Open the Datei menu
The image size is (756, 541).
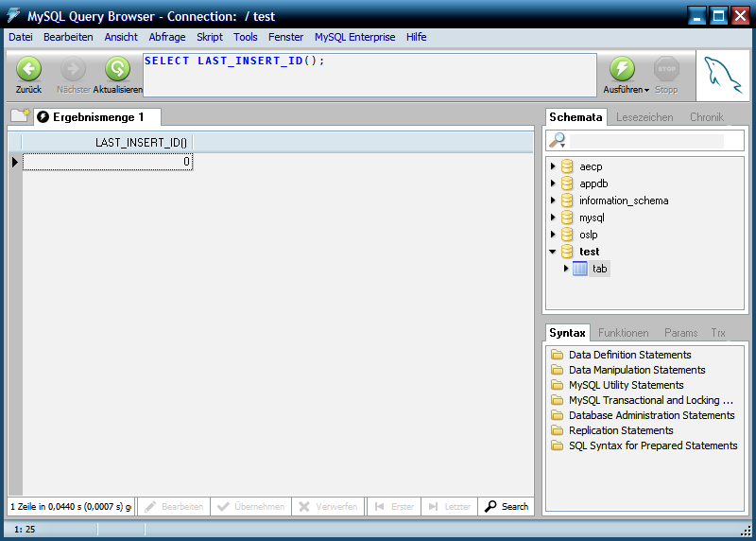(x=21, y=37)
